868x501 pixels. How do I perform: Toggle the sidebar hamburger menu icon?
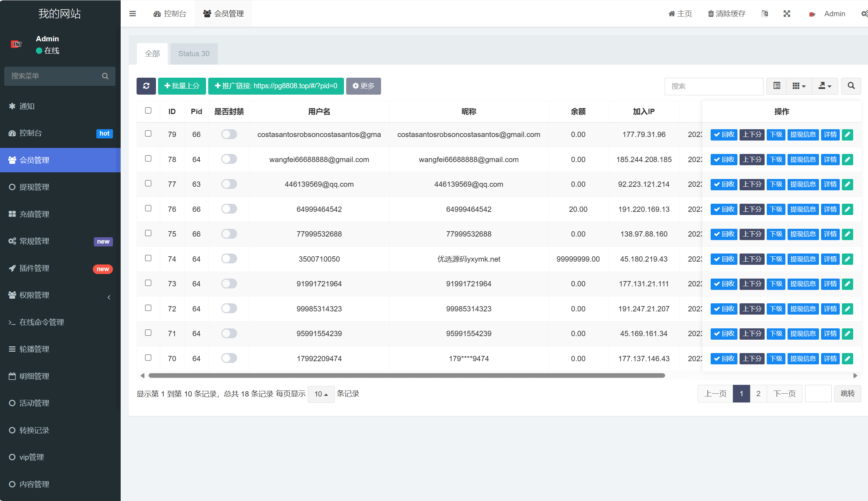133,13
